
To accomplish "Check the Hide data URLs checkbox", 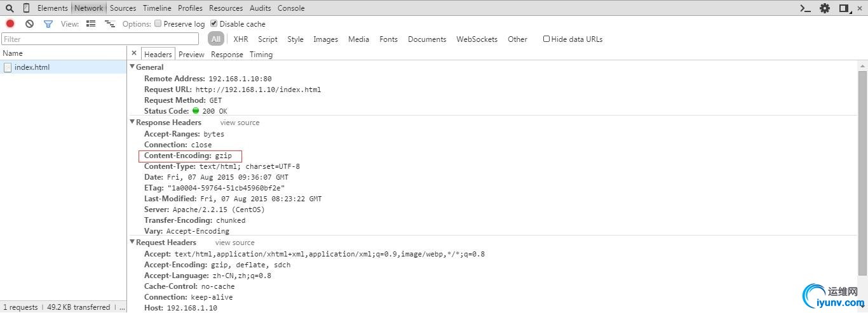I will (x=546, y=39).
